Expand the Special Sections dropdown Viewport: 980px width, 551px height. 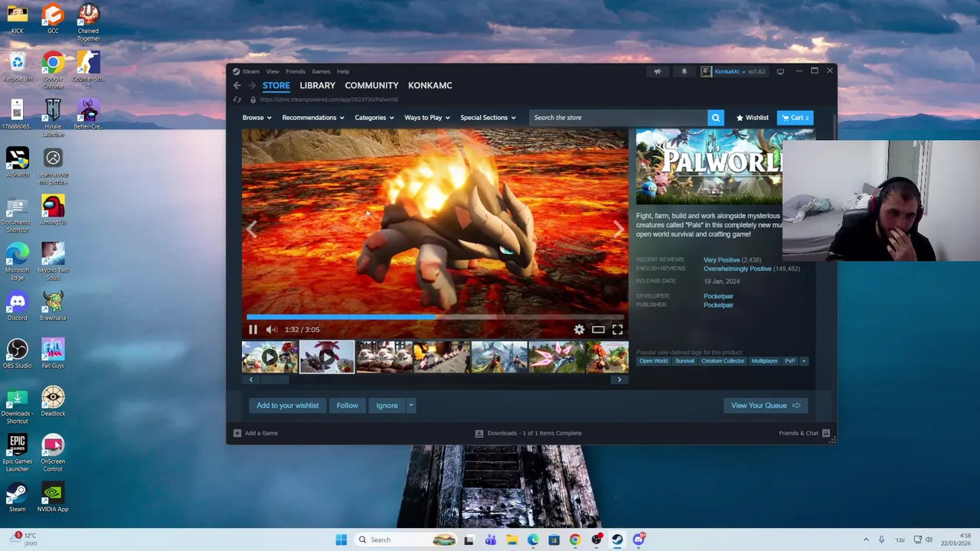488,118
